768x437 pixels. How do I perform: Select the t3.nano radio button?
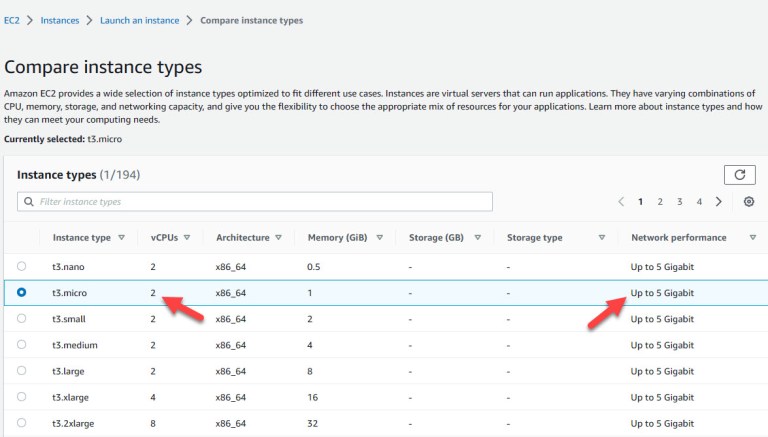21,266
